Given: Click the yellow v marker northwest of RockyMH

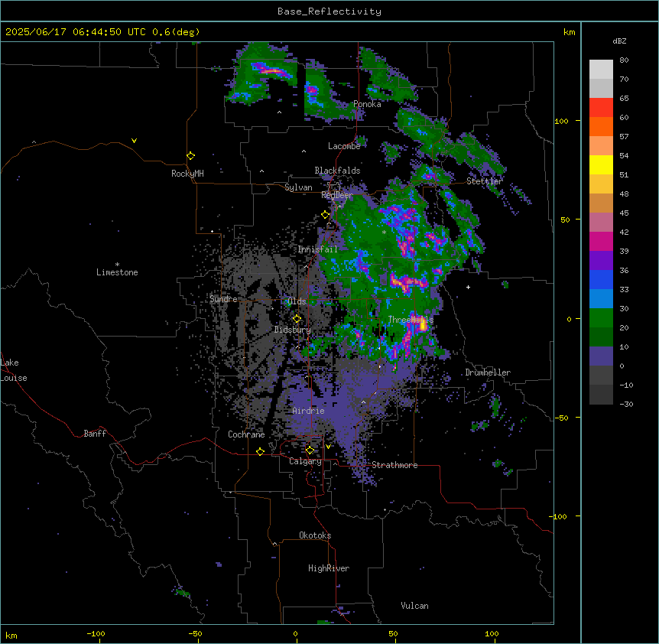Looking at the screenshot, I should point(134,141).
